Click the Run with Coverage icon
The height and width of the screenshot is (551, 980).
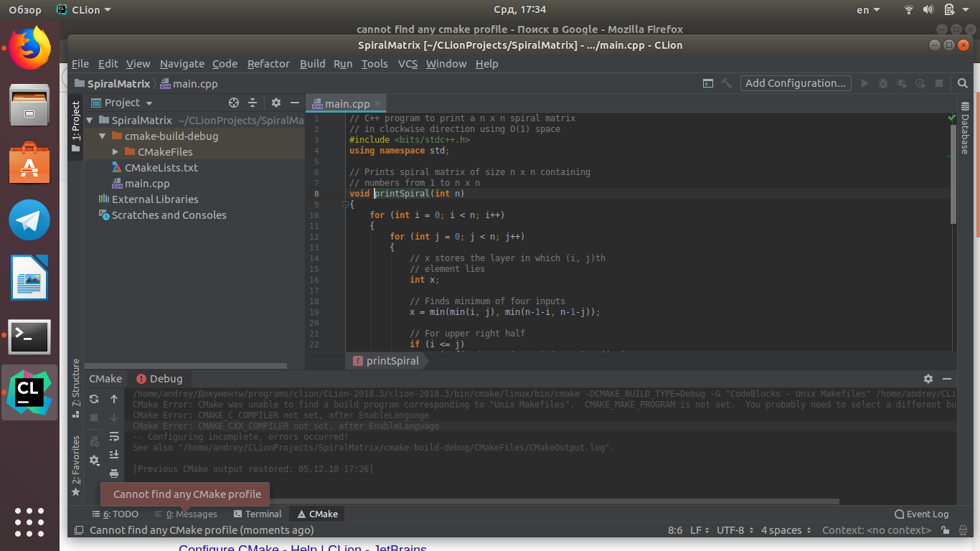pos(902,83)
